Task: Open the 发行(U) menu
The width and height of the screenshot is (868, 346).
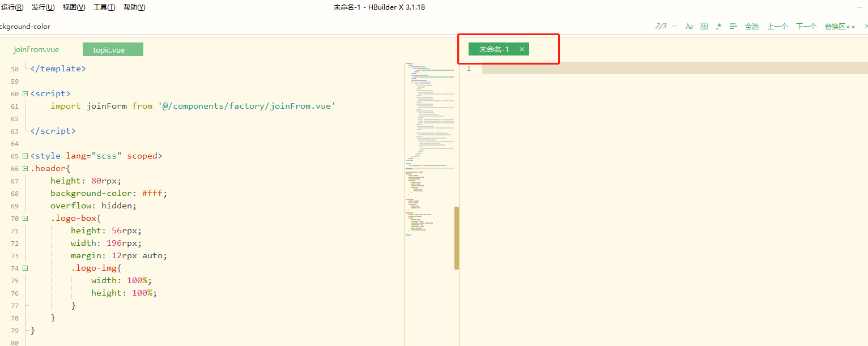Action: pos(43,7)
